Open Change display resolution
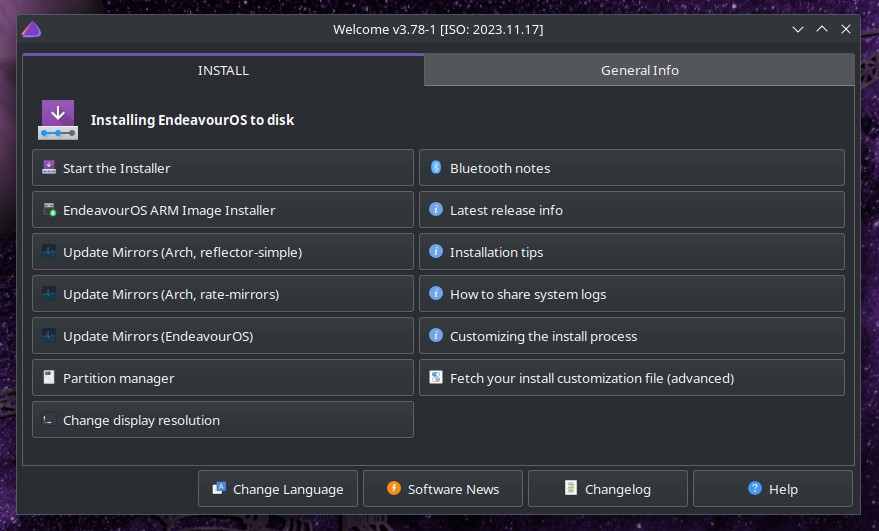Image resolution: width=879 pixels, height=531 pixels. [x=223, y=420]
